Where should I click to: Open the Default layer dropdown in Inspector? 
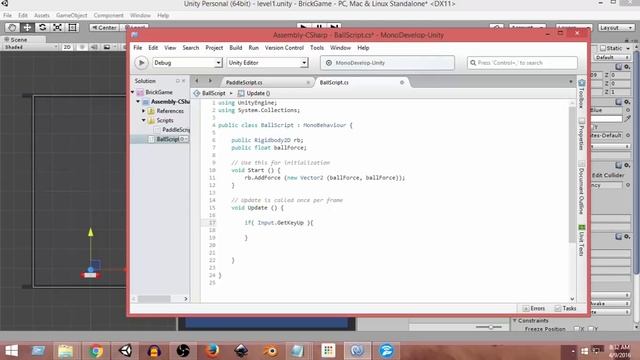[612, 58]
